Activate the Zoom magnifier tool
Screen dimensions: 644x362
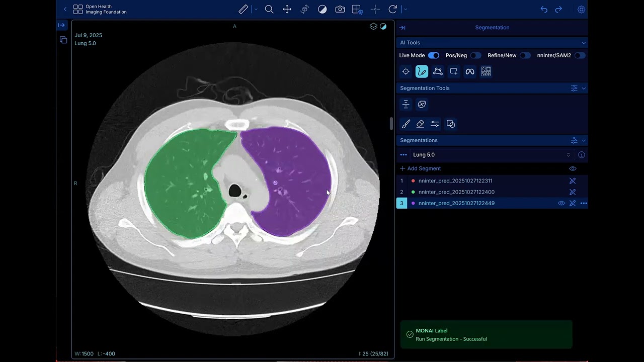(269, 9)
